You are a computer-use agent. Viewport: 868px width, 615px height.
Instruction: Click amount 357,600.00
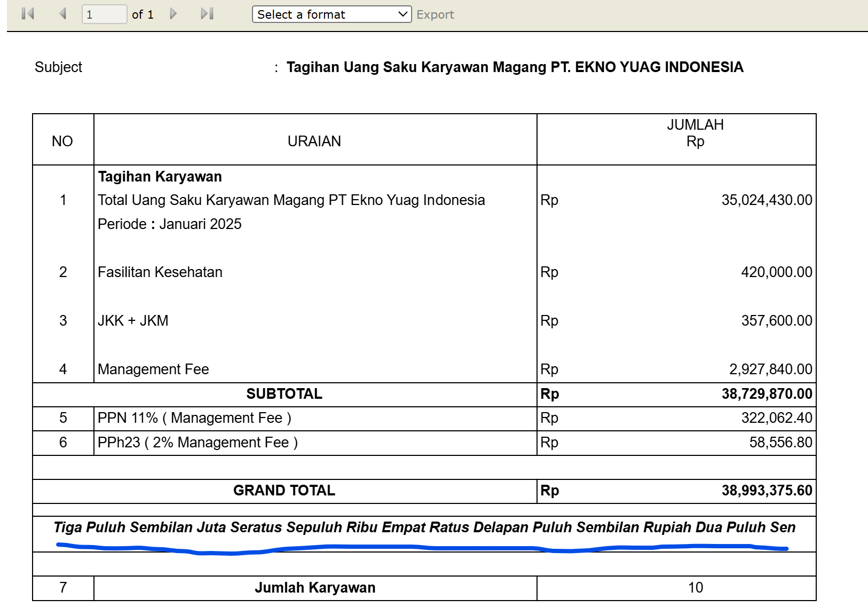(777, 321)
